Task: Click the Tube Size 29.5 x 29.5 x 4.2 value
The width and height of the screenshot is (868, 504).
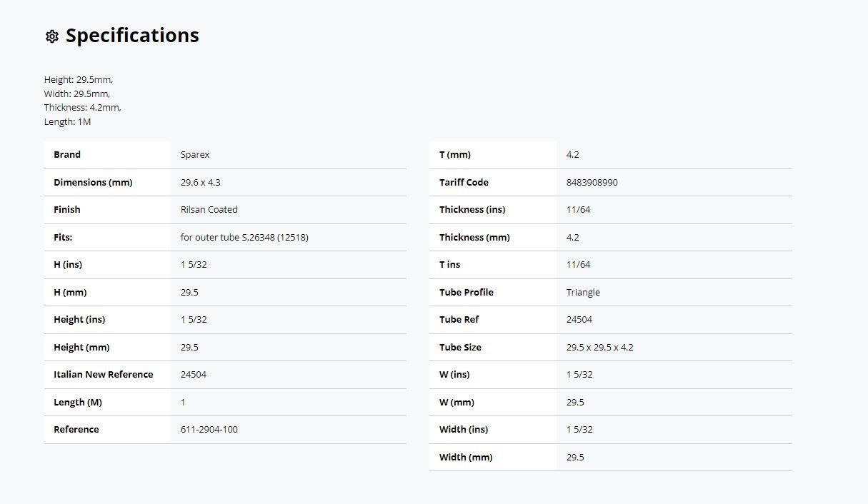Action: point(600,347)
